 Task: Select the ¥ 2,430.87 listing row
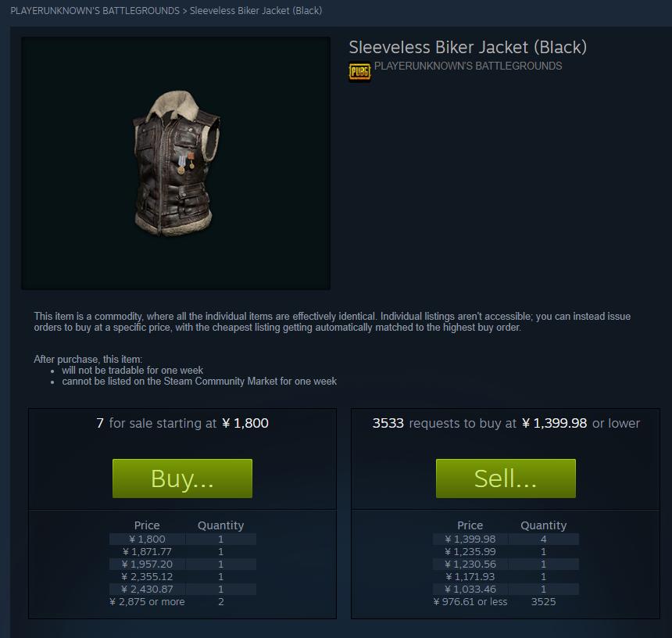[183, 589]
